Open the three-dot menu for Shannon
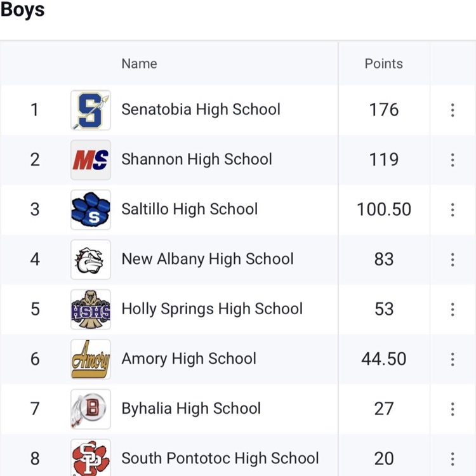The image size is (476, 476). (x=453, y=159)
